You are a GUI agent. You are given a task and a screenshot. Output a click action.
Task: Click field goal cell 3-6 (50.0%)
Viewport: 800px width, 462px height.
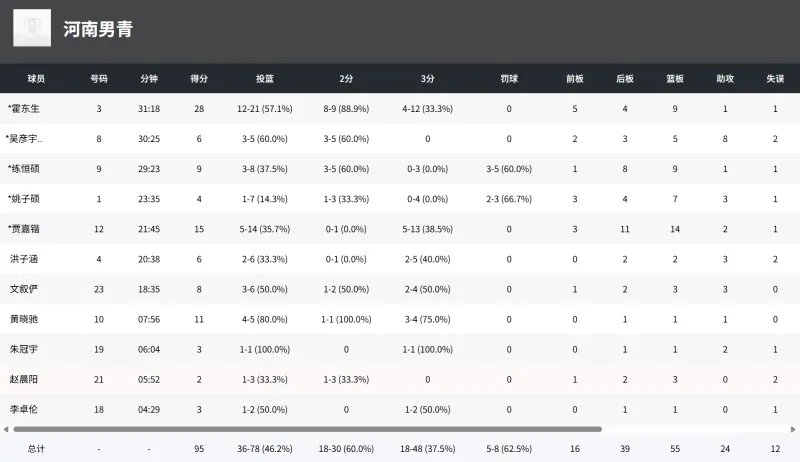[265, 289]
